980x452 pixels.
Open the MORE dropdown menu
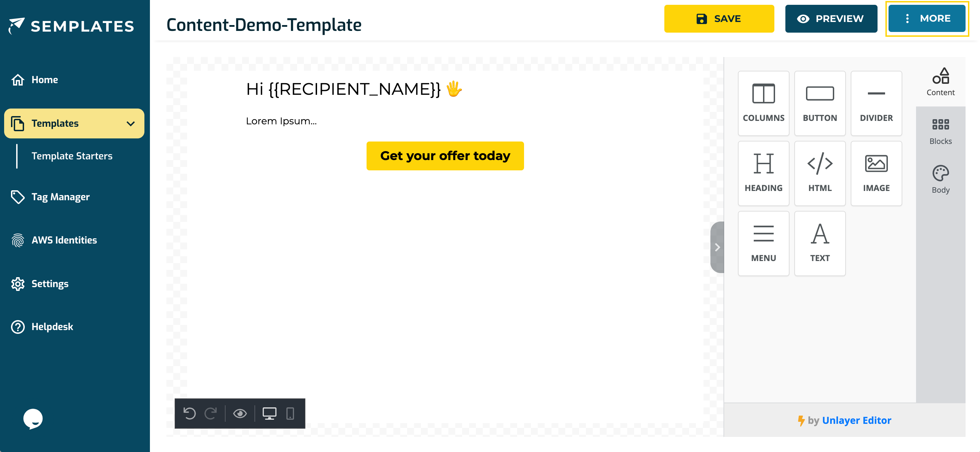[927, 18]
